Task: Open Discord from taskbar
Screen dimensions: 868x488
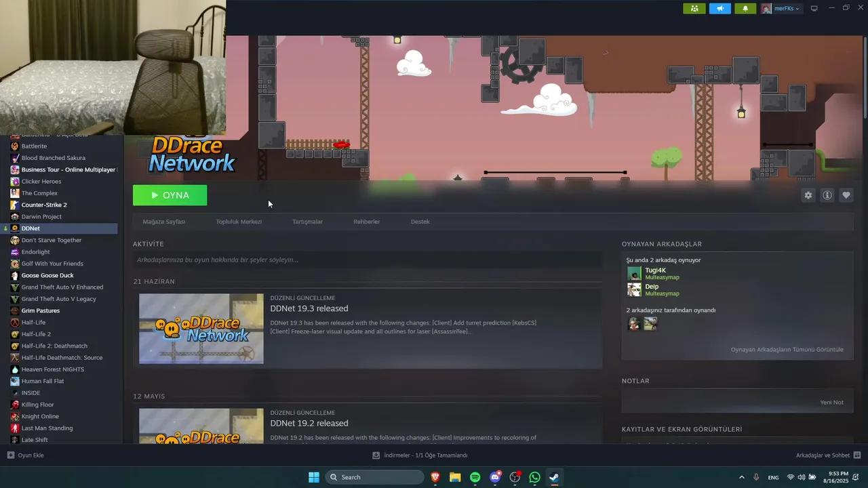Action: pyautogui.click(x=495, y=477)
